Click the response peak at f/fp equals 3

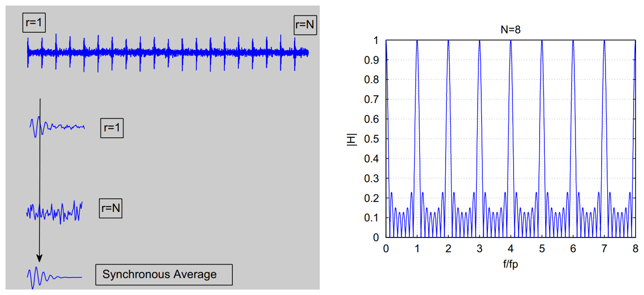tap(480, 41)
